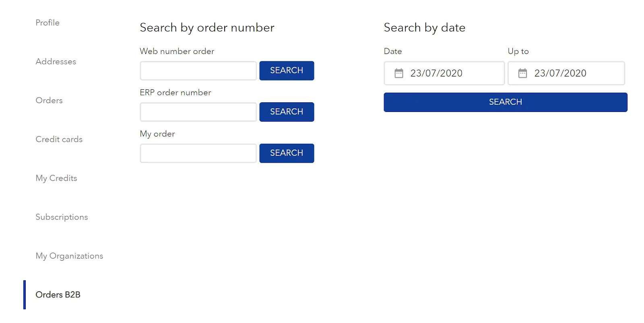The image size is (644, 323).
Task: Click the ERP order number input
Action: pyautogui.click(x=198, y=112)
